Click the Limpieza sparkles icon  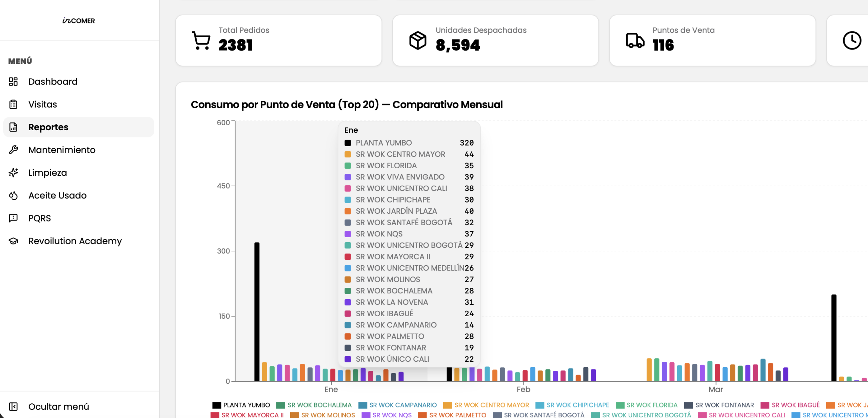(x=13, y=172)
